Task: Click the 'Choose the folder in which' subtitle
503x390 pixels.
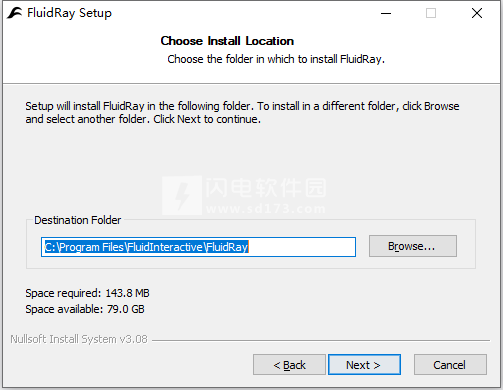Action: [x=276, y=59]
